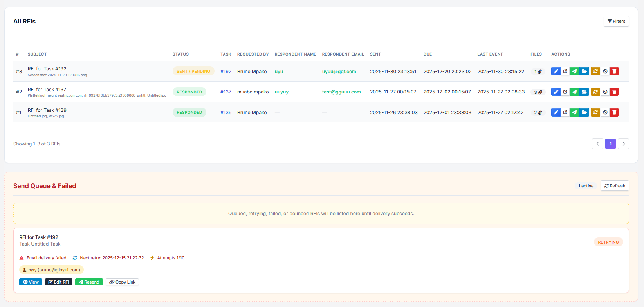This screenshot has height=307, width=644.
Task: Send RFI for Task #192 via paper plane icon
Action: (574, 71)
